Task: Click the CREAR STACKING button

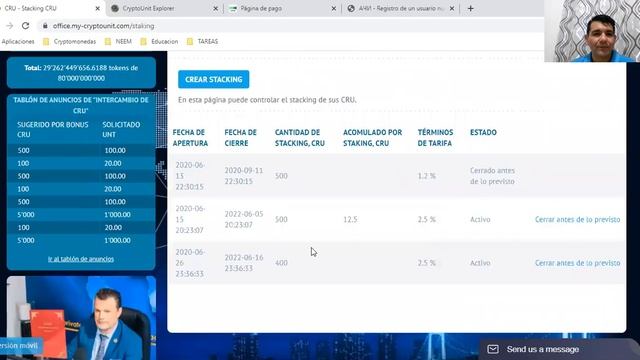Action: coord(213,79)
